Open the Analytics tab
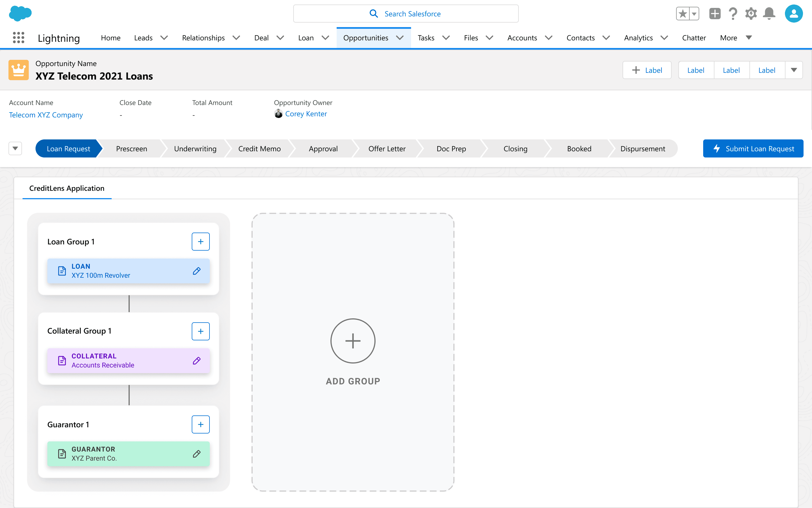Screen dimensions: 812x508 click(638, 38)
